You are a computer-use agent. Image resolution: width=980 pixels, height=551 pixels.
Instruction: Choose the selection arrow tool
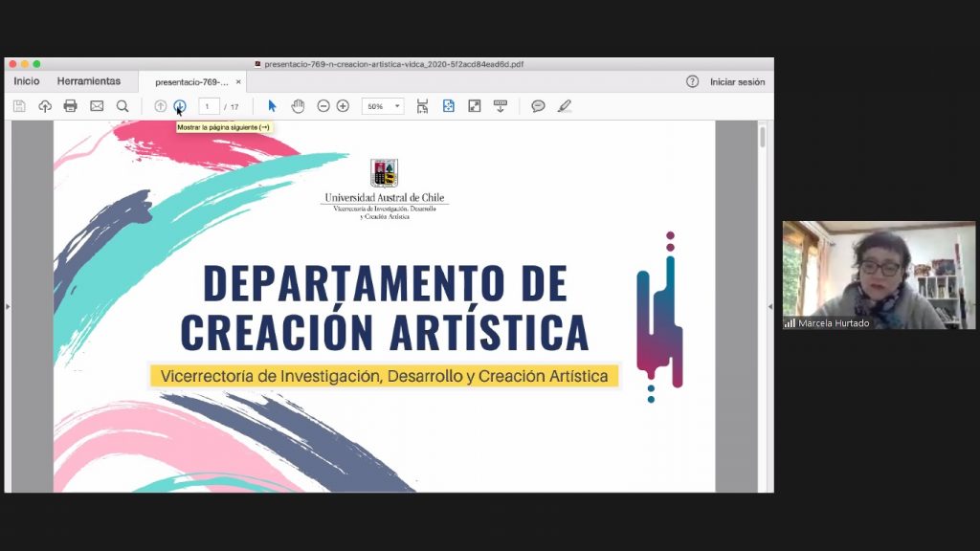(272, 106)
